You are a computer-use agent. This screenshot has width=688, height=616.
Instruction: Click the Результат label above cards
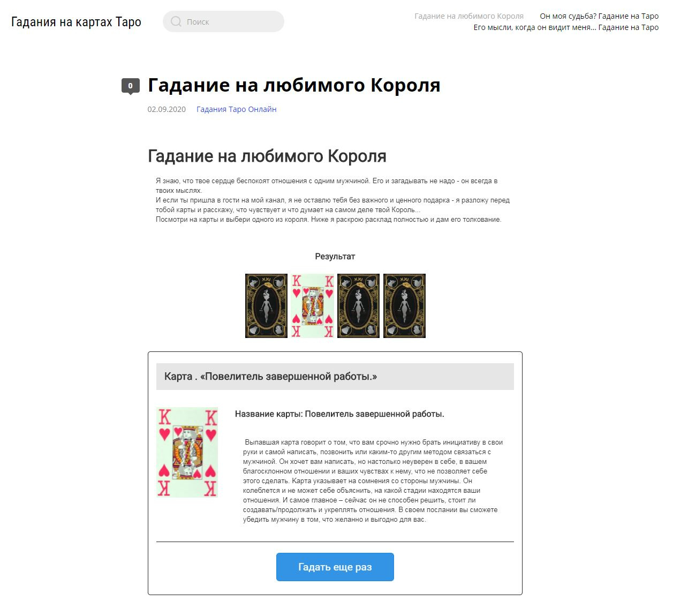[335, 257]
